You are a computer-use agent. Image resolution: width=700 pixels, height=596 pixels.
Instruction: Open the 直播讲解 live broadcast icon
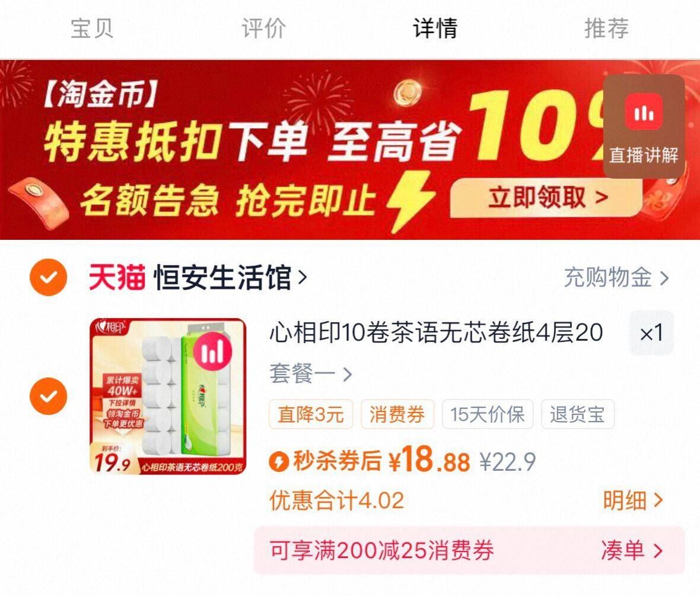coord(643,127)
